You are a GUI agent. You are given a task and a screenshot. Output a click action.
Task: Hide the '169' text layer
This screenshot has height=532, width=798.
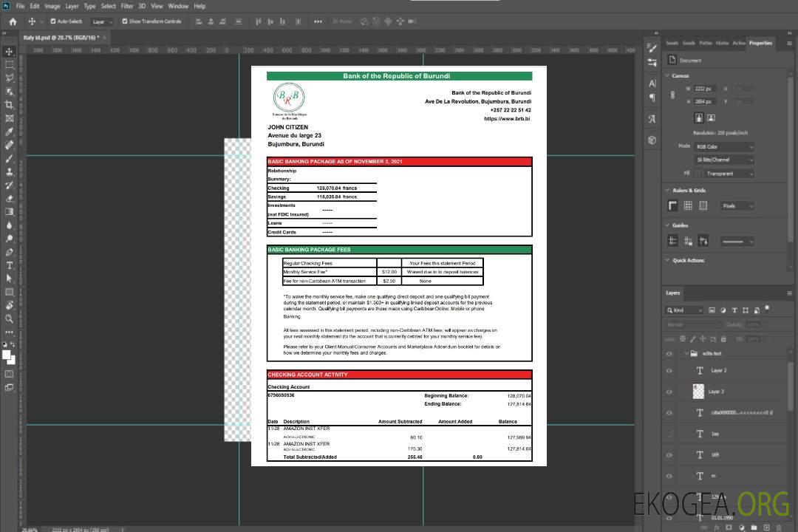coord(669,455)
